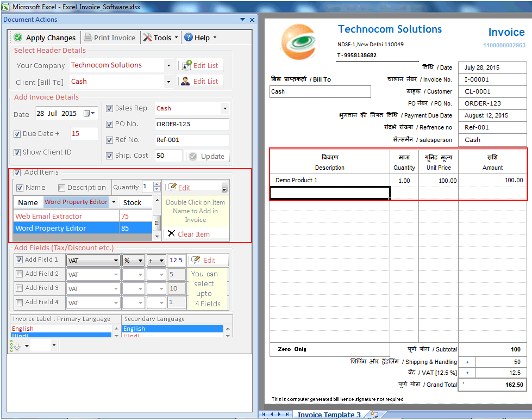This screenshot has height=420, width=532.
Task: Enable the Add Field 2 checkbox
Action: point(20,274)
